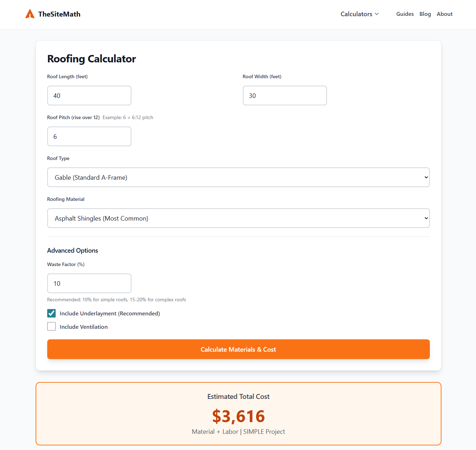
Task: Expand the Calculators navigation dropdown
Action: (x=359, y=14)
